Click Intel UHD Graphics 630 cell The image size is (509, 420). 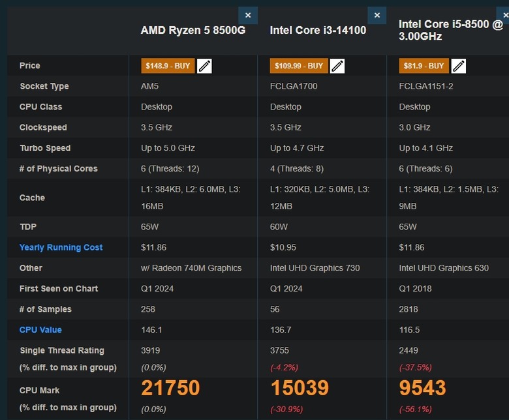click(444, 268)
